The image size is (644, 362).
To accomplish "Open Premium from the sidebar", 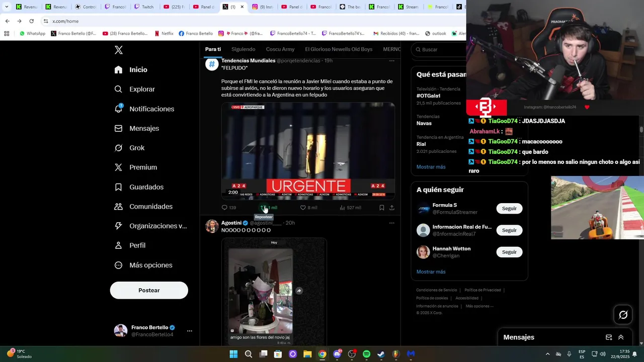I will point(135,167).
